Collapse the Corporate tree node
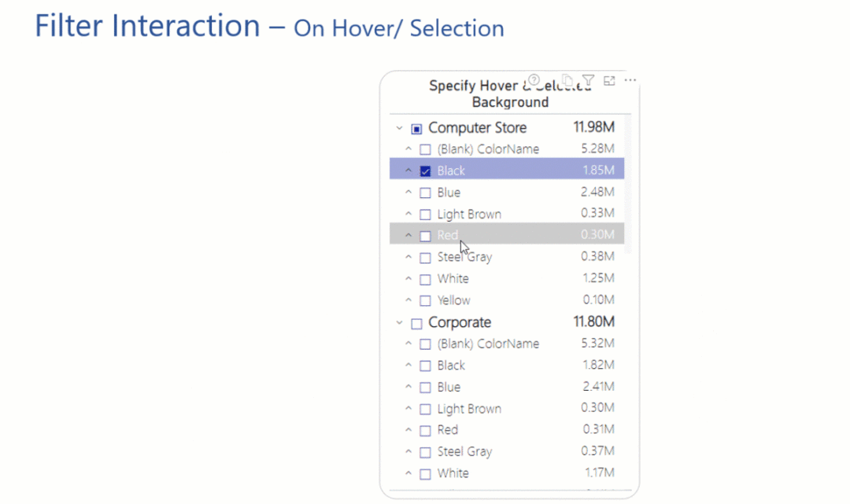Image resolution: width=850 pixels, height=504 pixels. click(399, 322)
